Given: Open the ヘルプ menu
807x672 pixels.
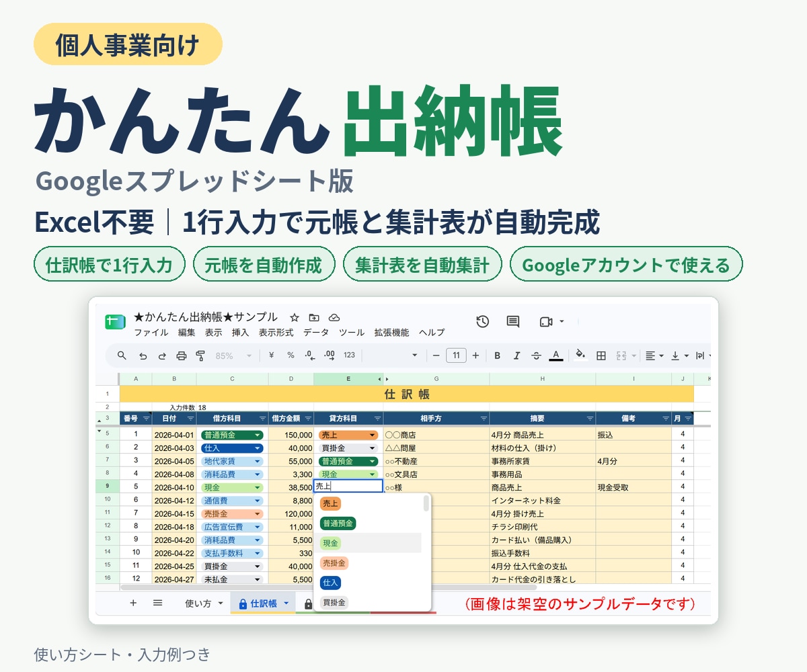Looking at the screenshot, I should click(x=432, y=333).
